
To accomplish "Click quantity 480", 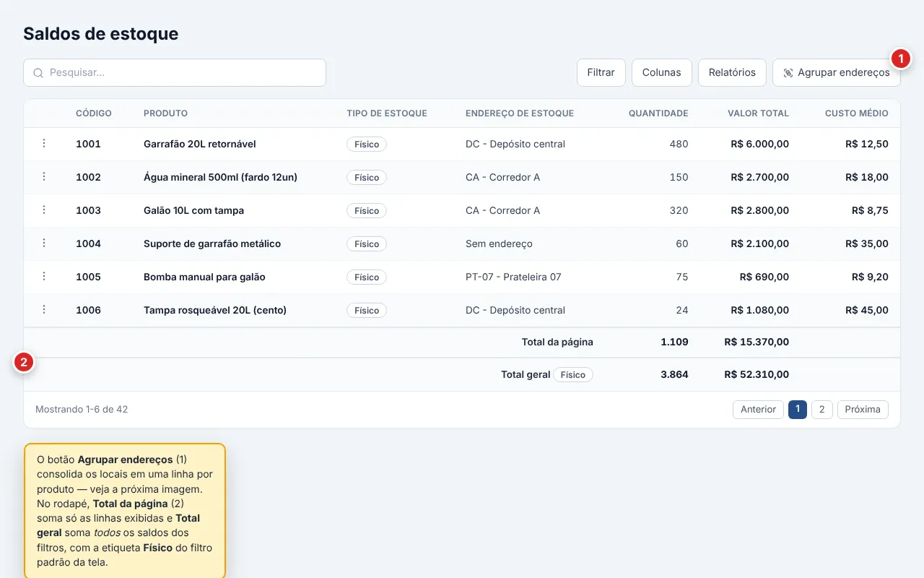I will tap(679, 144).
